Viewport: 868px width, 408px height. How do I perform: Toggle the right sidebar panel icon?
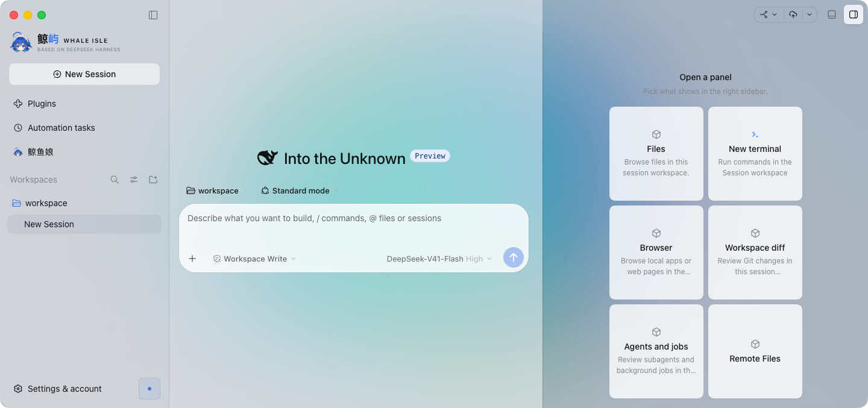[x=854, y=14]
